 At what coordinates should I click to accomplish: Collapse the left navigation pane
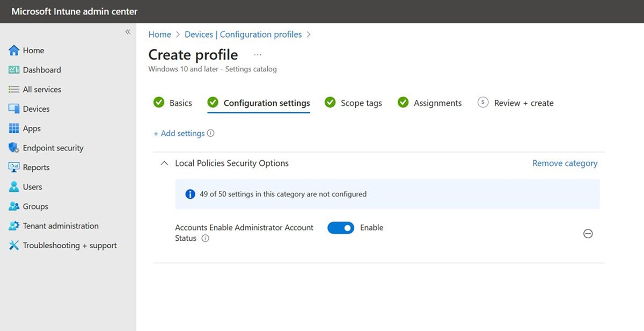[128, 32]
